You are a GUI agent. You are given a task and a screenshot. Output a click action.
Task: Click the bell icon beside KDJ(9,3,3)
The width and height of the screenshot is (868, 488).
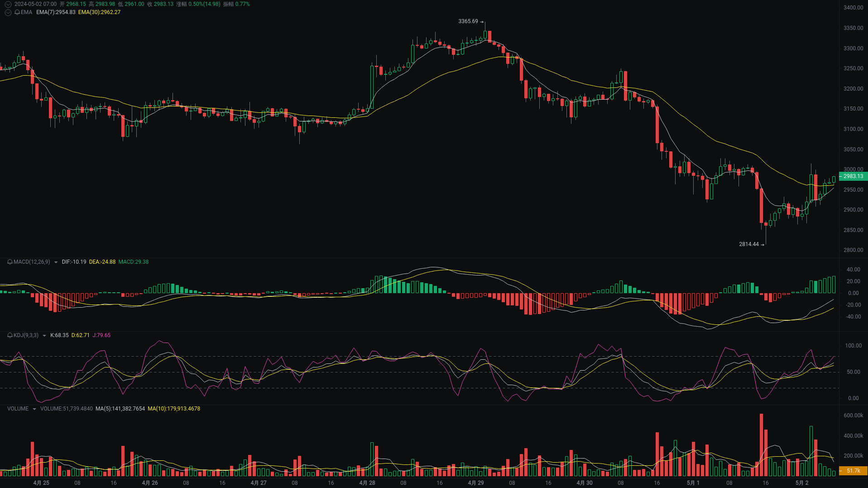[x=10, y=335]
